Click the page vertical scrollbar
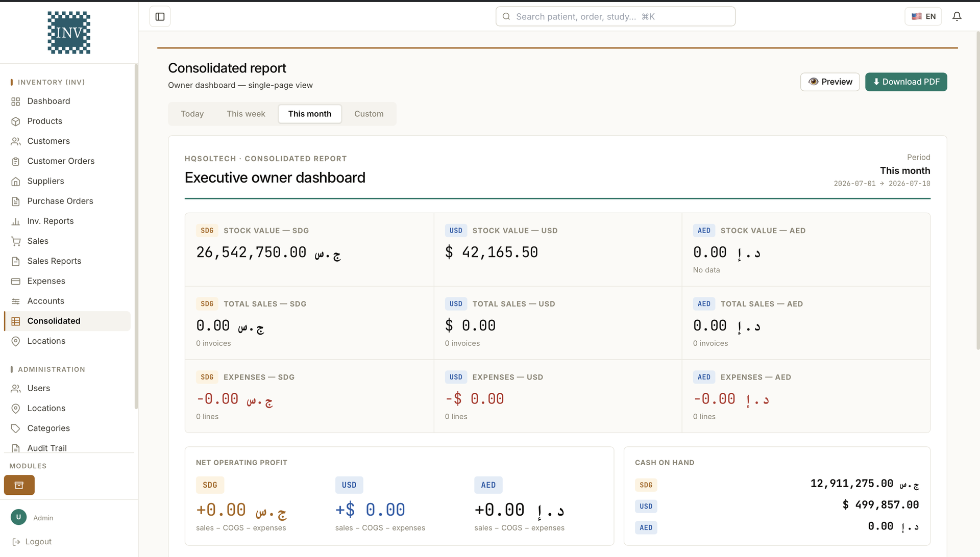The image size is (980, 557). 977,191
